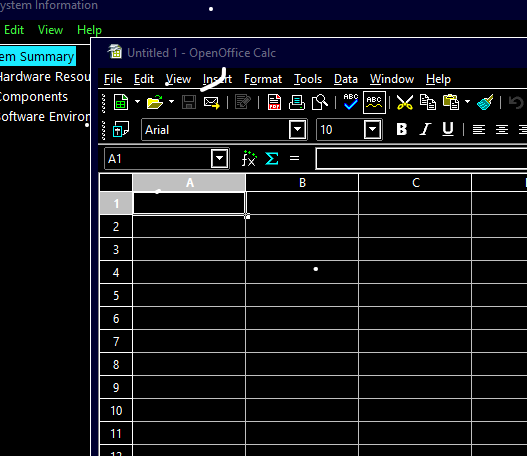Image resolution: width=527 pixels, height=456 pixels.
Task: Open System Information Edit menu
Action: pyautogui.click(x=14, y=30)
